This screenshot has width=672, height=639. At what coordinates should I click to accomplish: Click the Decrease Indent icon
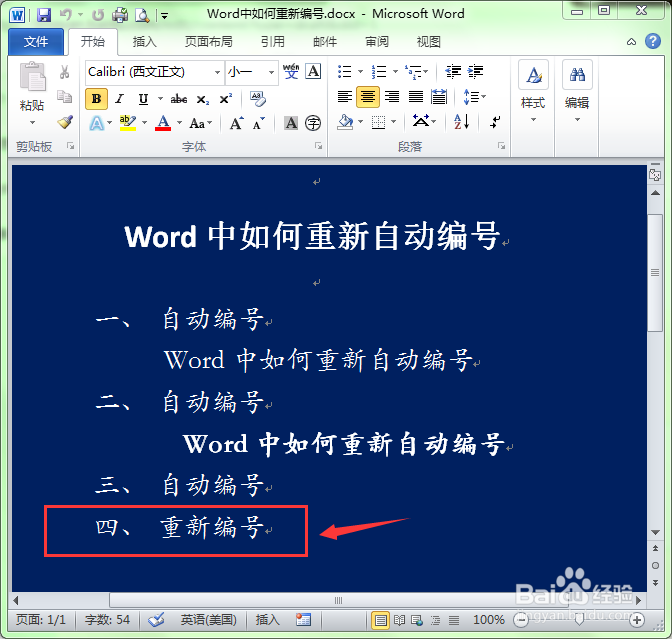point(453,71)
